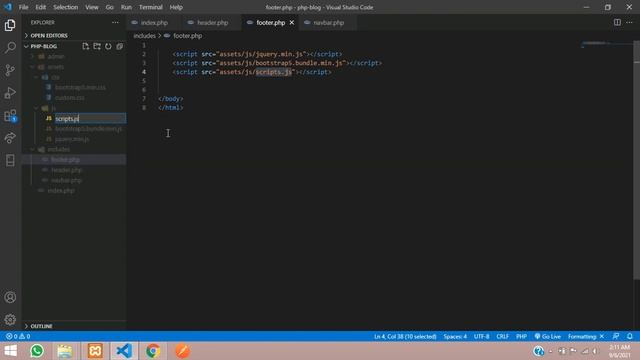Change indentation via Spaces: 4
The width and height of the screenshot is (640, 360).
(x=455, y=336)
